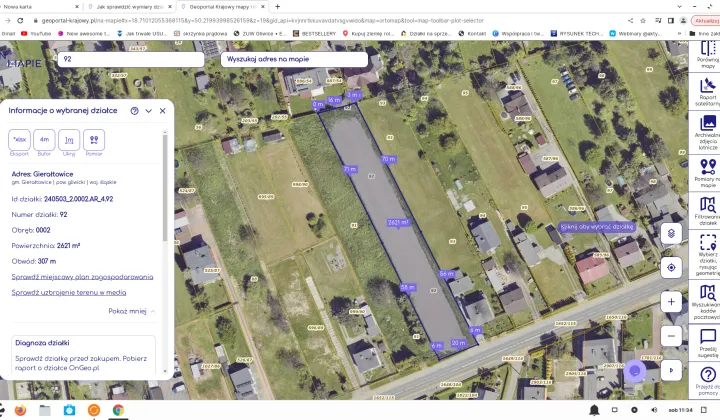Expand the bookmarks overflow chevron
Image resolution: width=720 pixels, height=420 pixels.
pos(679,34)
